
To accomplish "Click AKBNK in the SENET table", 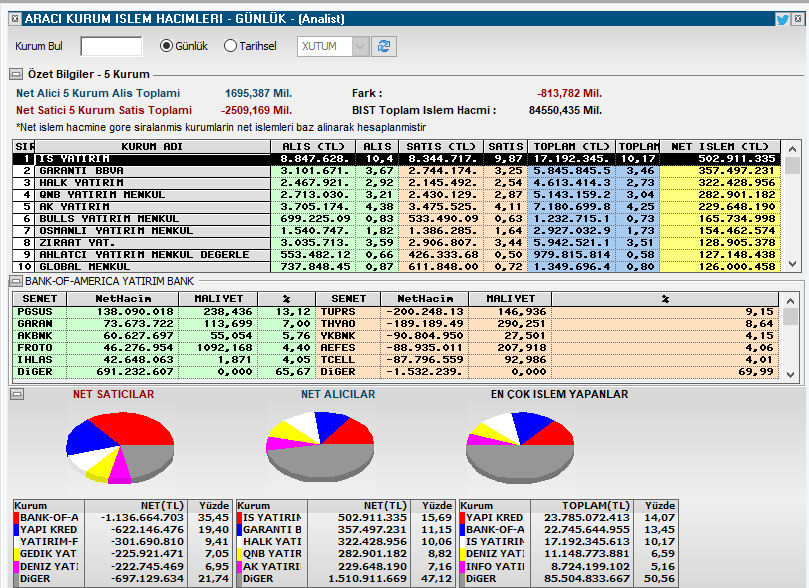I will click(35, 336).
